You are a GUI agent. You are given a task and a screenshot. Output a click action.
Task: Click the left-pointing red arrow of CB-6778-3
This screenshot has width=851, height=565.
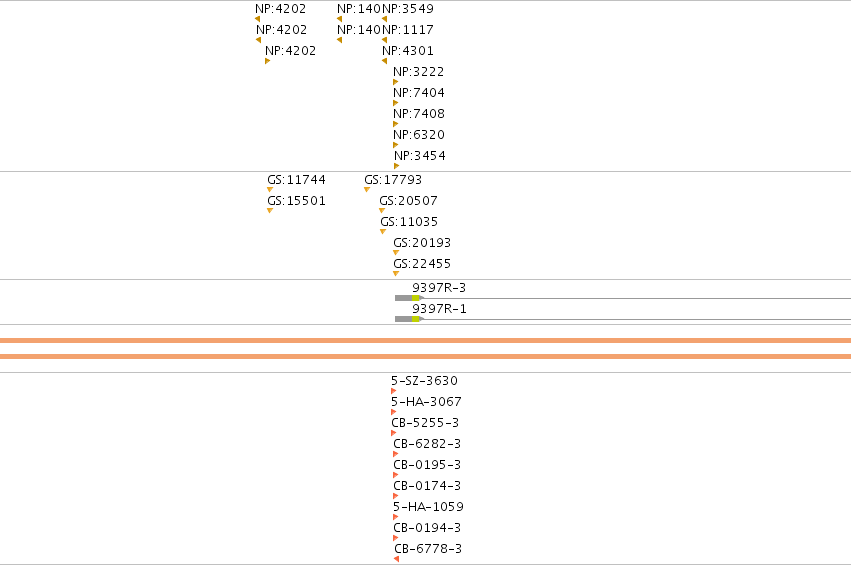click(397, 559)
